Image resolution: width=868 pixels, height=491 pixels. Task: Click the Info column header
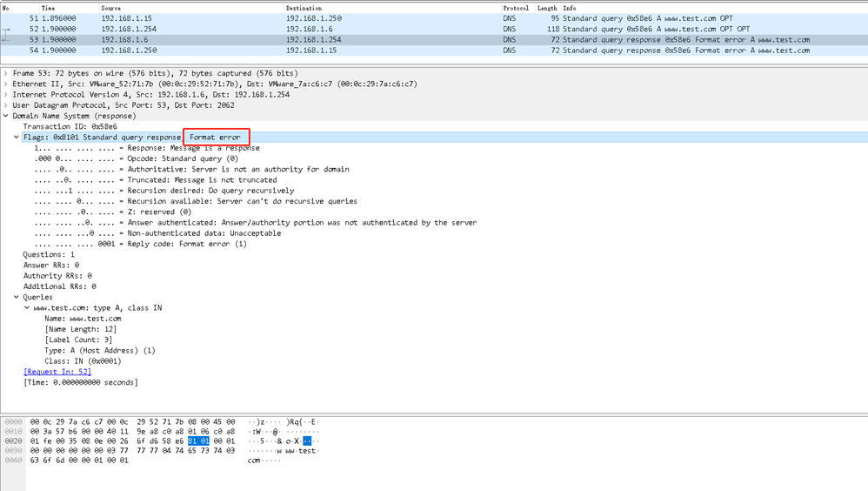click(714, 9)
